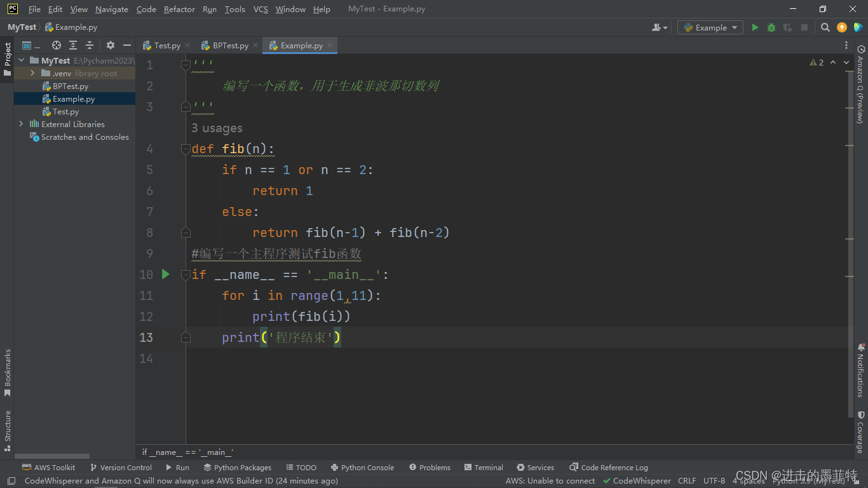The width and height of the screenshot is (868, 488).
Task: Select Scratches and Consoles tree item
Action: (x=85, y=137)
